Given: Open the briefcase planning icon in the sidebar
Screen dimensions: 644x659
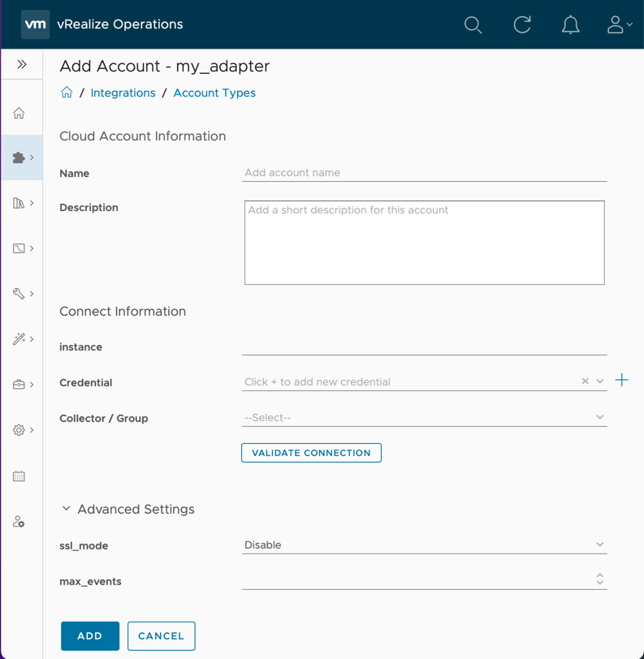Looking at the screenshot, I should coord(18,385).
